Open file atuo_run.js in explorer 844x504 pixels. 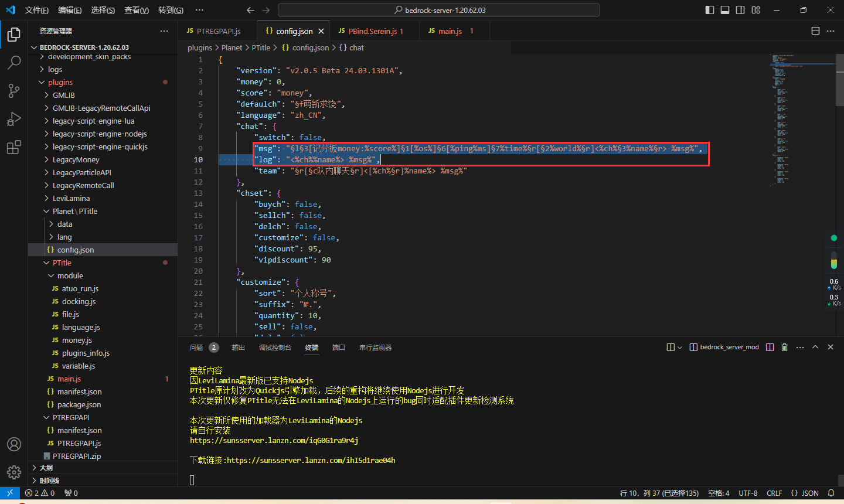click(x=103, y=288)
